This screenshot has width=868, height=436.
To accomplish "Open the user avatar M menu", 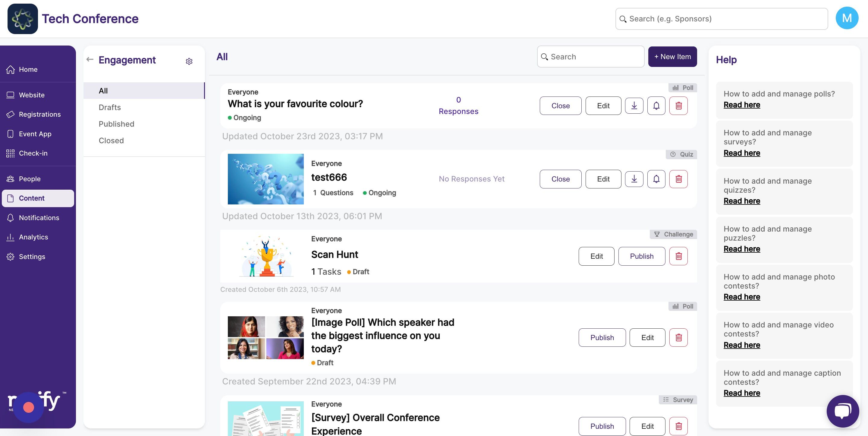I will [847, 18].
